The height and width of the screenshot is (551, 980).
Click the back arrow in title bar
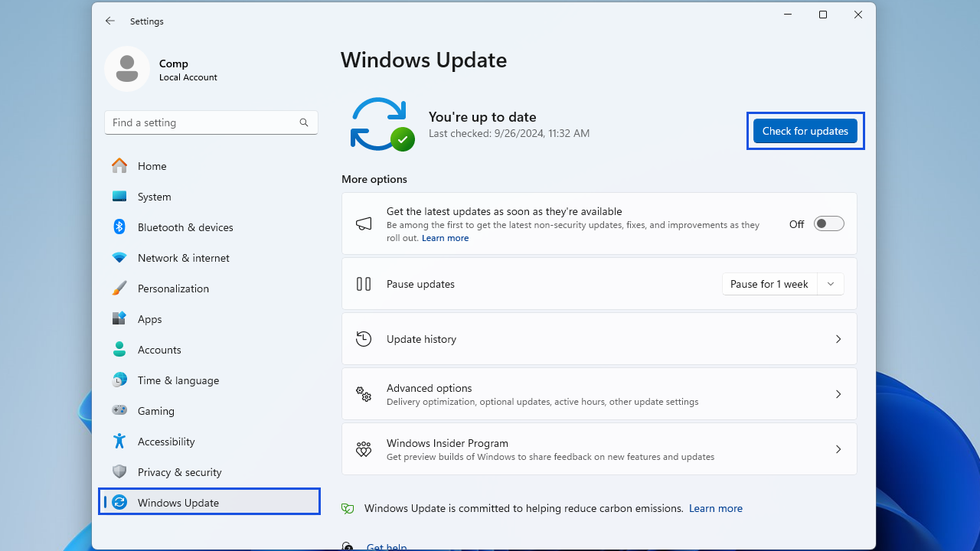pos(110,21)
